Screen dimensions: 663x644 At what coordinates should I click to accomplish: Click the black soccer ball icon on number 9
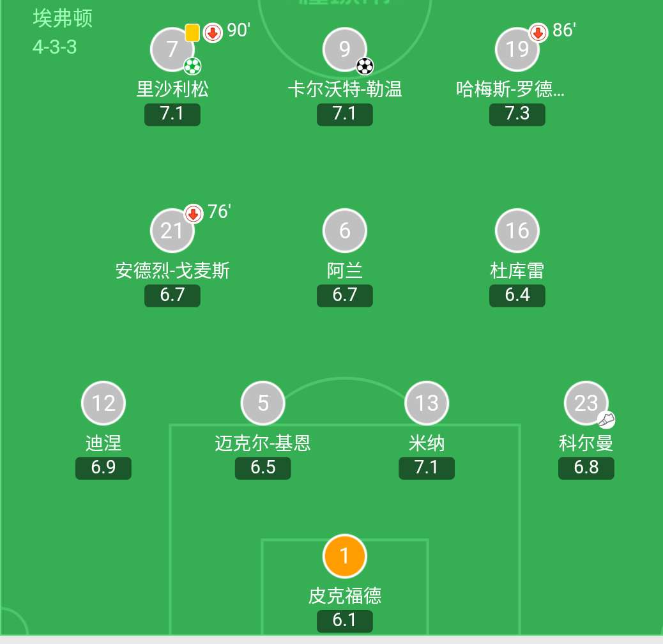364,66
